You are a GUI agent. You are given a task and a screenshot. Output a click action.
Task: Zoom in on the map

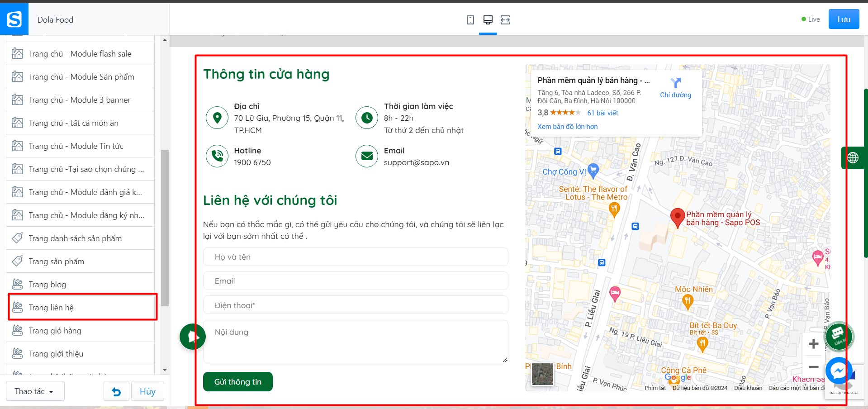813,344
